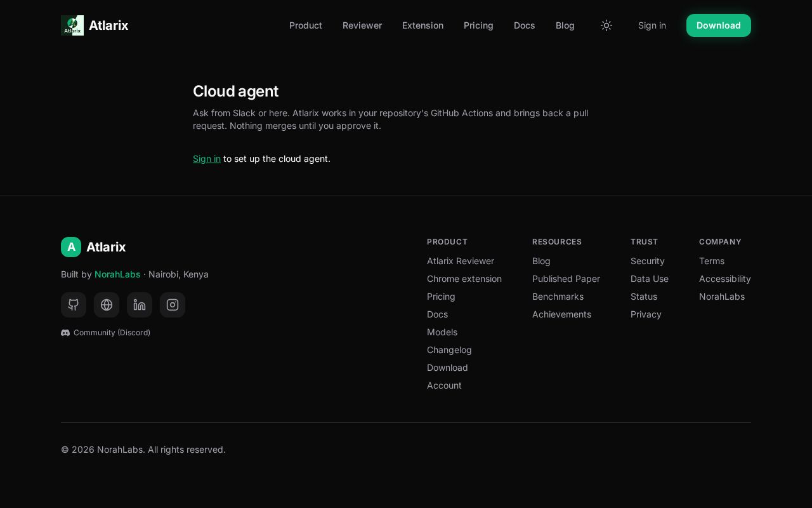Image resolution: width=812 pixels, height=508 pixels.
Task: Open the Extension nav item
Action: [x=422, y=25]
